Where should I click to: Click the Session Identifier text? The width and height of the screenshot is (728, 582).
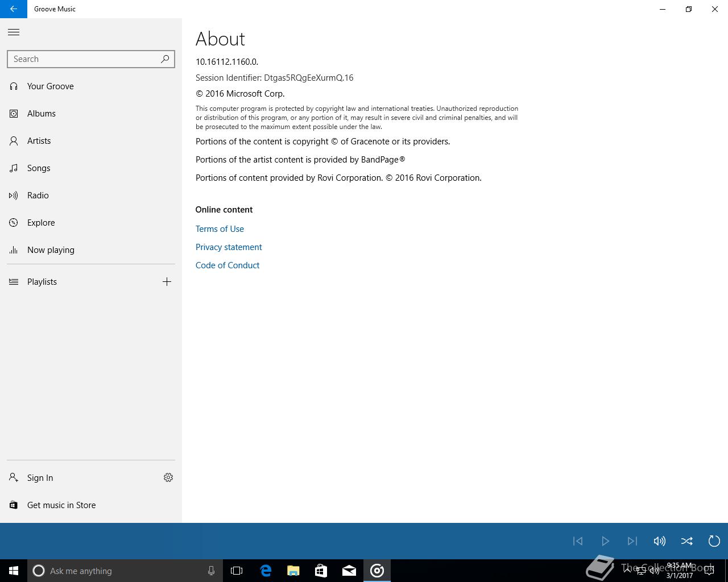pyautogui.click(x=275, y=78)
